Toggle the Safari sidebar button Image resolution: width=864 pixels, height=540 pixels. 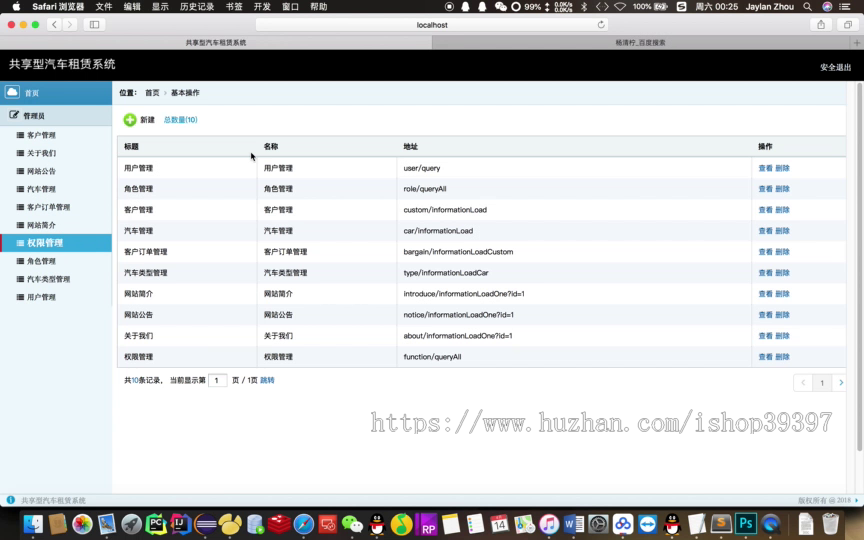pyautogui.click(x=94, y=24)
